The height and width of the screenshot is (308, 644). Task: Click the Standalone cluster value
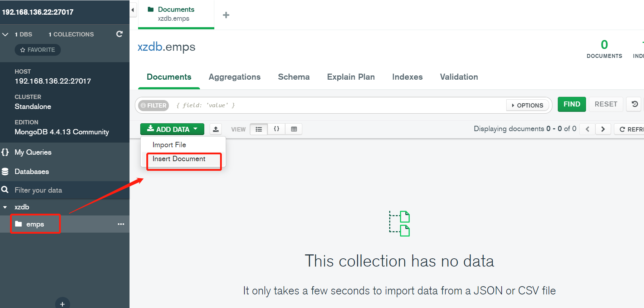(x=33, y=106)
